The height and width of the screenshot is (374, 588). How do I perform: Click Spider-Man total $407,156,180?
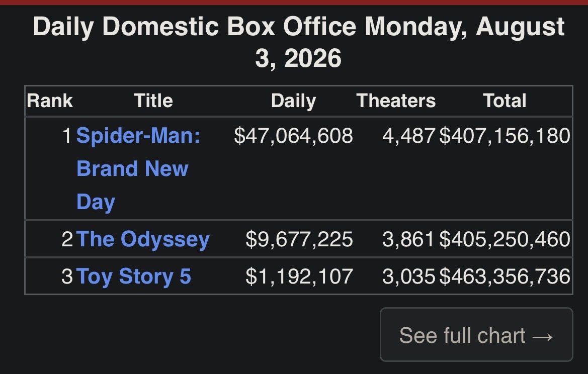(x=505, y=136)
